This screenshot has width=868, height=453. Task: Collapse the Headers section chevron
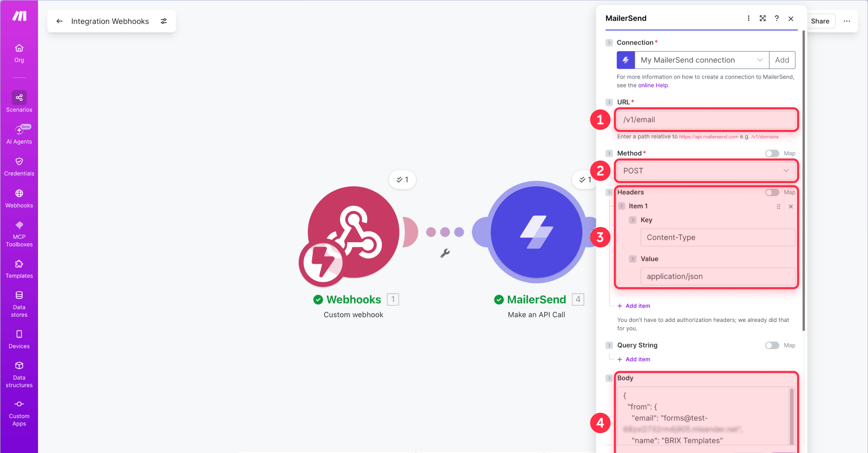click(x=609, y=192)
